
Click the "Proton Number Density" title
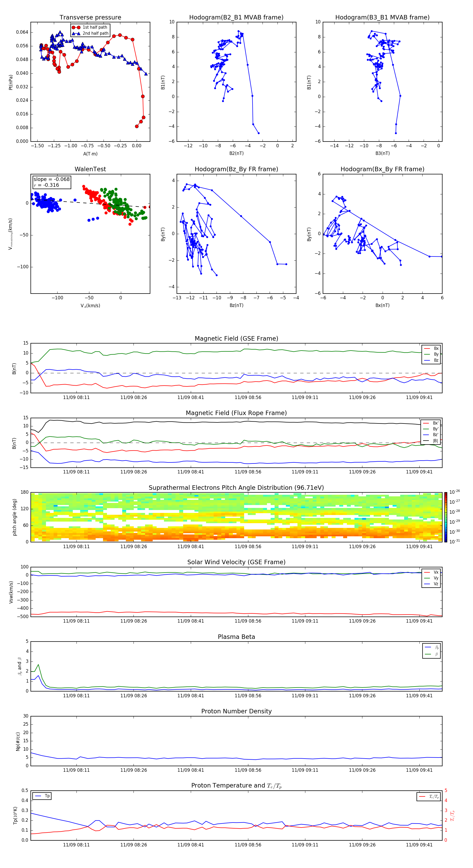pos(236,711)
